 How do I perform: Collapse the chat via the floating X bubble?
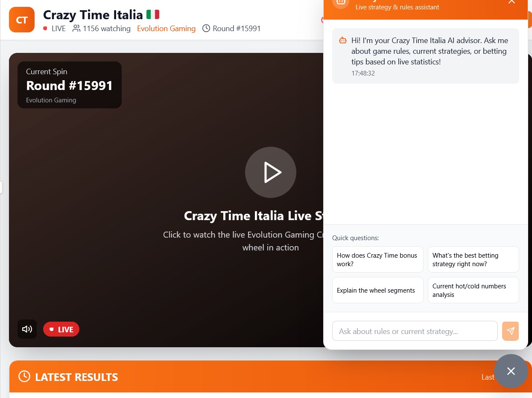[x=511, y=371]
